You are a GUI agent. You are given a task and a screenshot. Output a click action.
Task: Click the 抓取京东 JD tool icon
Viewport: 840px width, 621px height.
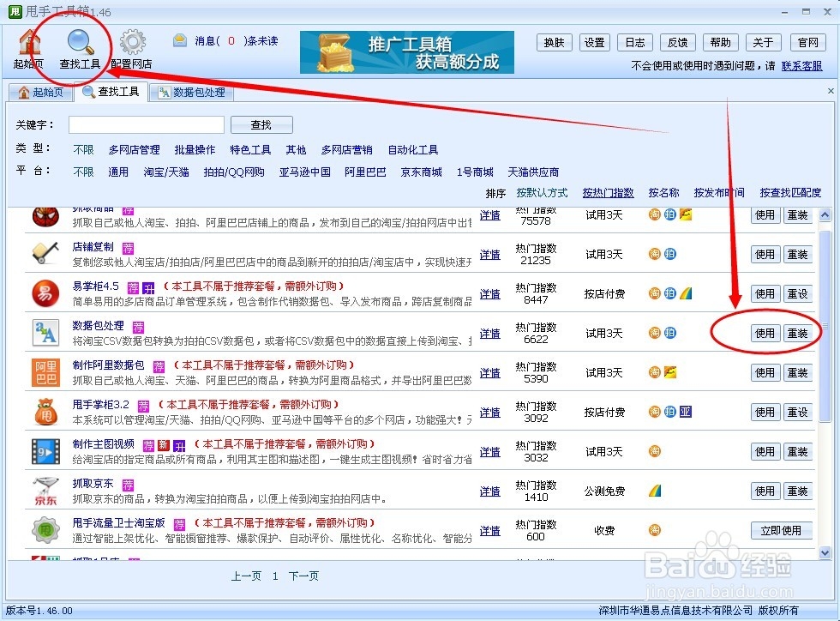pos(45,490)
